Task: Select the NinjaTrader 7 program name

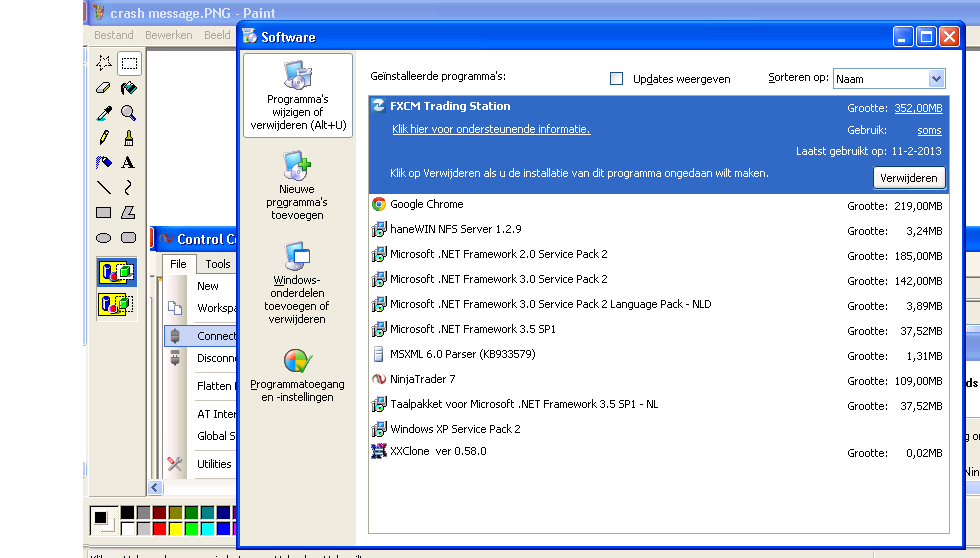Action: (x=422, y=379)
